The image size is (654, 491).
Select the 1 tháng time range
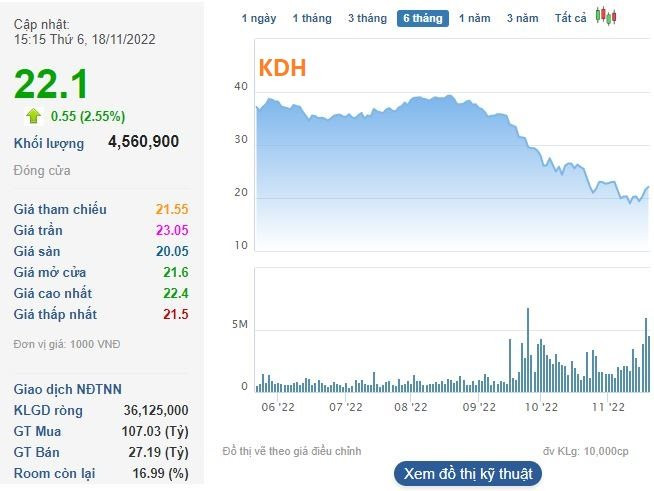(x=311, y=18)
